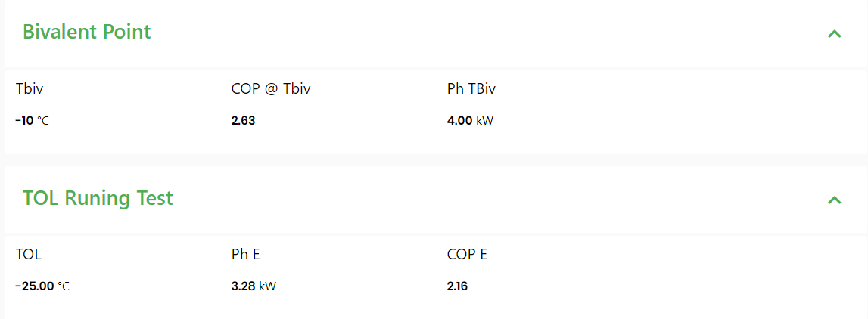The height and width of the screenshot is (319, 868).
Task: Collapse the TOL Runing Test chevron
Action: pyautogui.click(x=835, y=200)
